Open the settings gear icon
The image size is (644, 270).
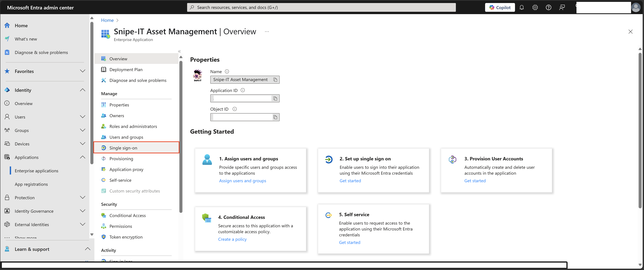(535, 8)
